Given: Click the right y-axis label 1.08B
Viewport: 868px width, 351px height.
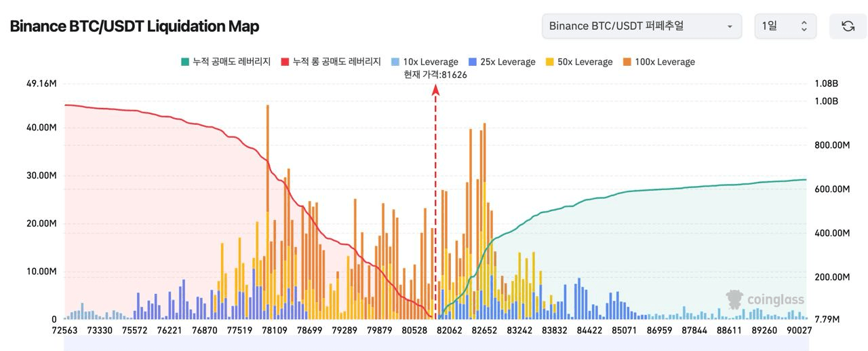Looking at the screenshot, I should pos(826,84).
